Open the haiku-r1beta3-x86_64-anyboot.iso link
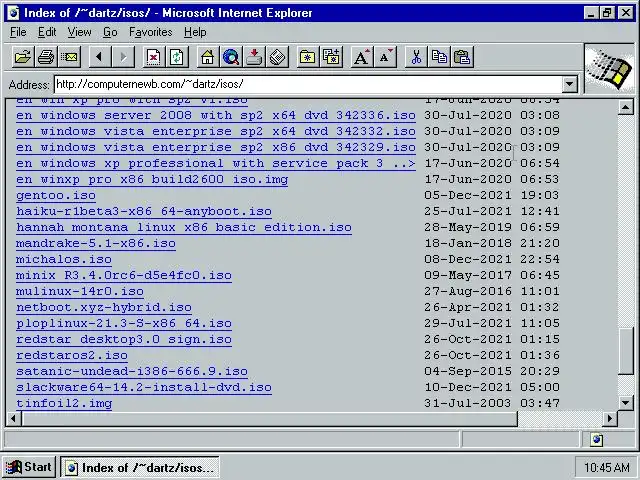The height and width of the screenshot is (480, 640). pyautogui.click(x=144, y=211)
